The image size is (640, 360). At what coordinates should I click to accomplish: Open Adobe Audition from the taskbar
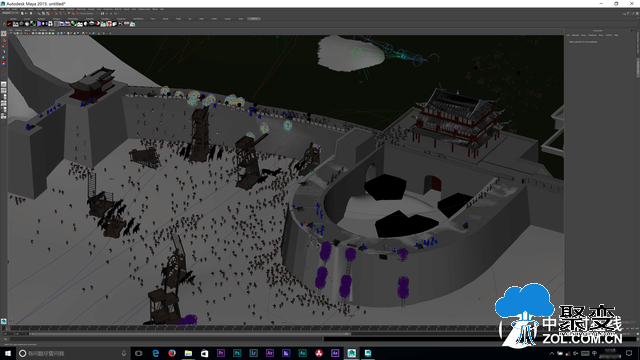click(x=302, y=353)
